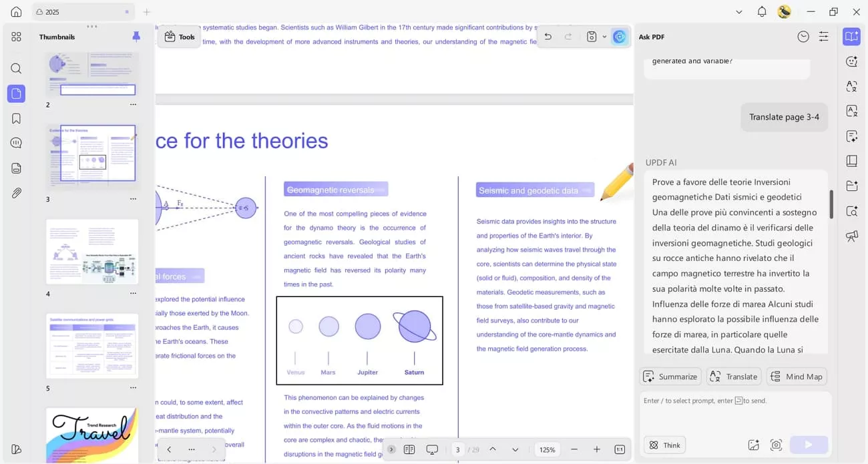
Task: Switch to two-page reading view
Action: [409, 449]
